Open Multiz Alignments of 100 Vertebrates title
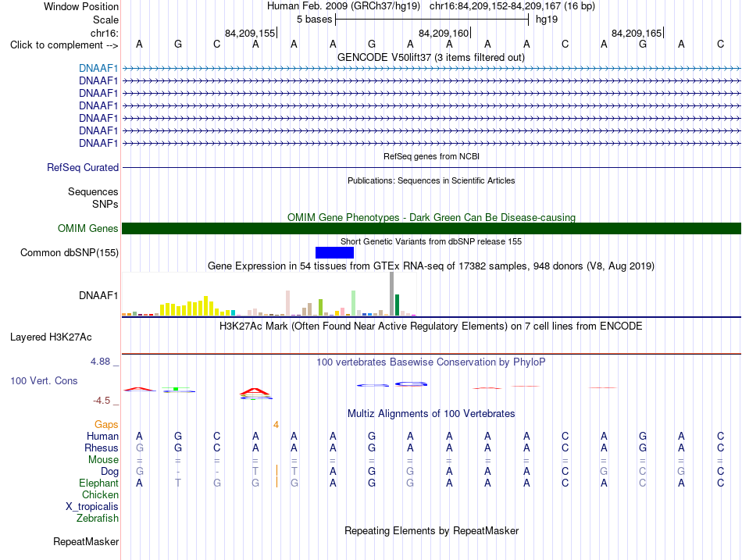 pos(431,414)
